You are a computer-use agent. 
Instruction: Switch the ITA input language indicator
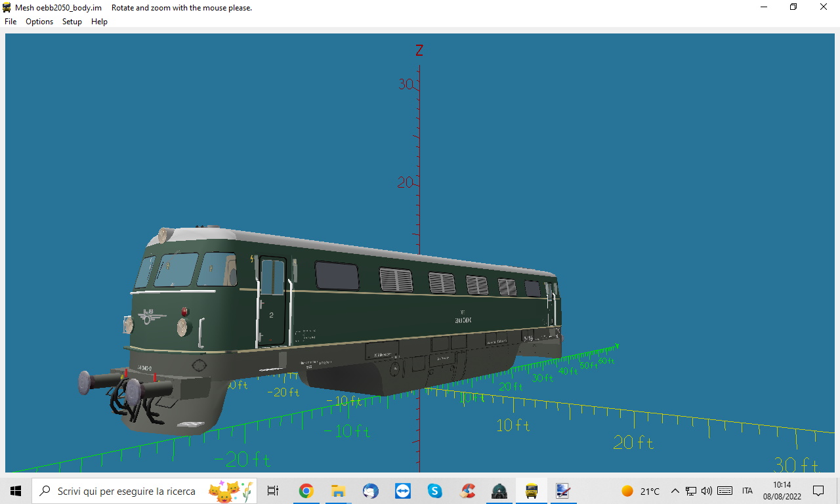[x=747, y=491]
